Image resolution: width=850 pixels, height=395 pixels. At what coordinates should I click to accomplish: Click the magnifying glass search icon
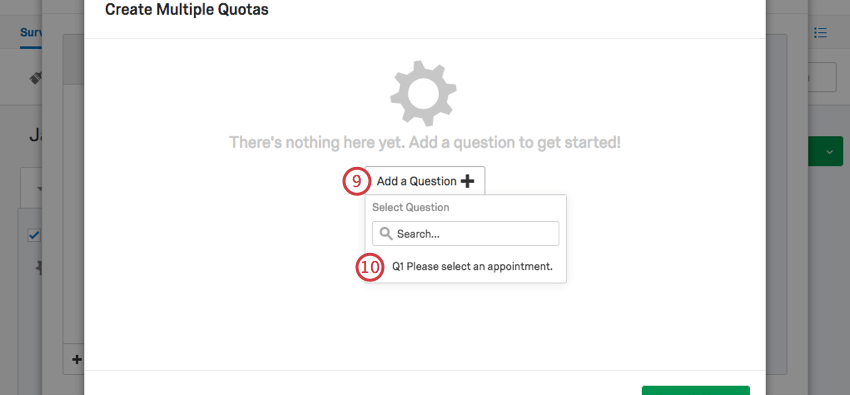(386, 234)
